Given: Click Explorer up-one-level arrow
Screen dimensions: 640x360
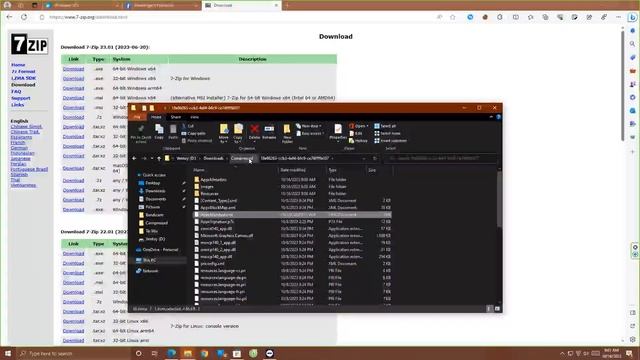Looking at the screenshot, I should click(x=159, y=158).
